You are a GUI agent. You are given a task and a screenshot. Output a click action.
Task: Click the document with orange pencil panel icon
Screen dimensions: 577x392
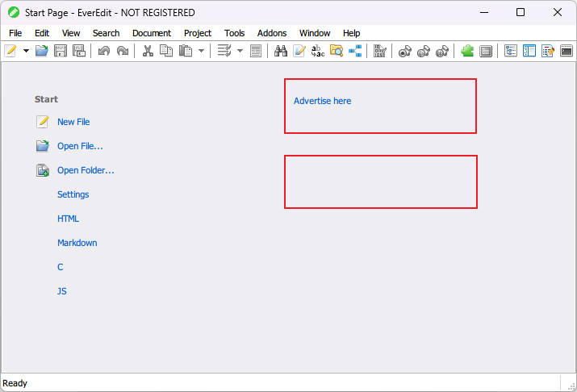pyautogui.click(x=548, y=51)
